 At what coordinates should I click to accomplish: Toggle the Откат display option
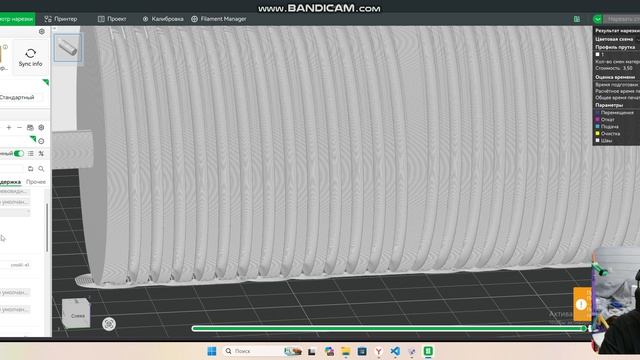coord(605,120)
